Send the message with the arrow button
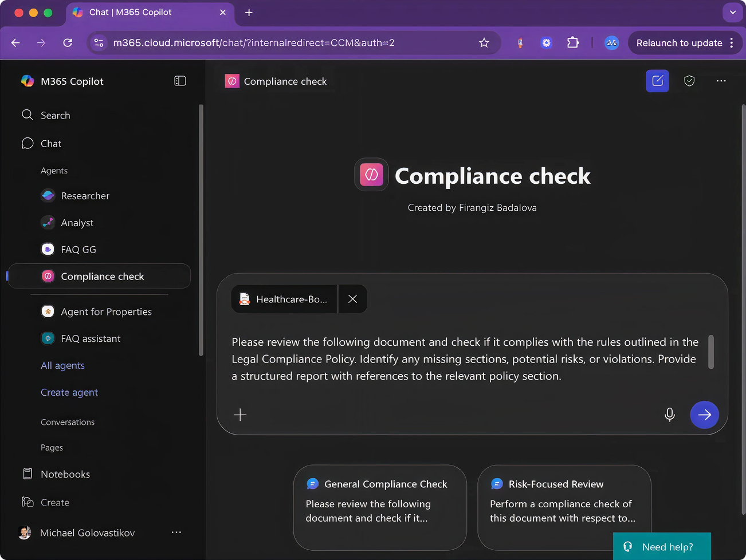Screen dimensions: 746x560 (x=704, y=415)
